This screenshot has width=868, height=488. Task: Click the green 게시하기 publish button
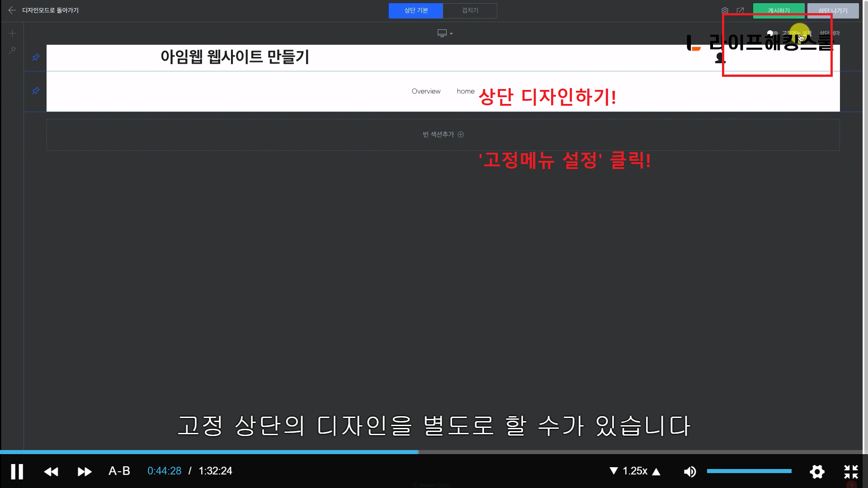point(778,10)
